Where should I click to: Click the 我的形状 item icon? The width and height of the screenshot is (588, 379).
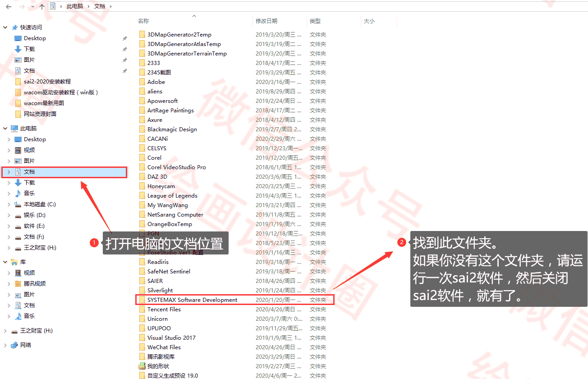coord(142,366)
